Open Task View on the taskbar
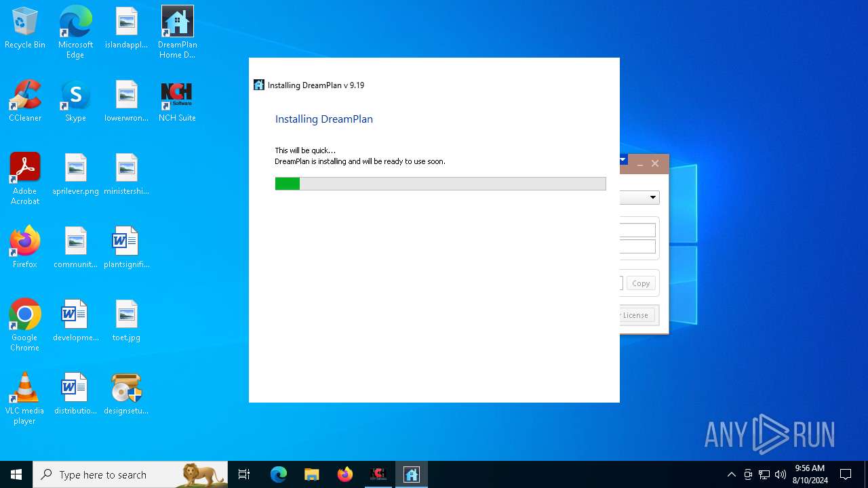 tap(244, 474)
